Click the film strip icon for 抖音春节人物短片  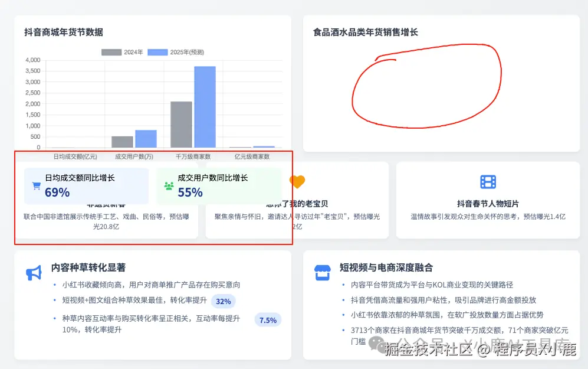[488, 182]
